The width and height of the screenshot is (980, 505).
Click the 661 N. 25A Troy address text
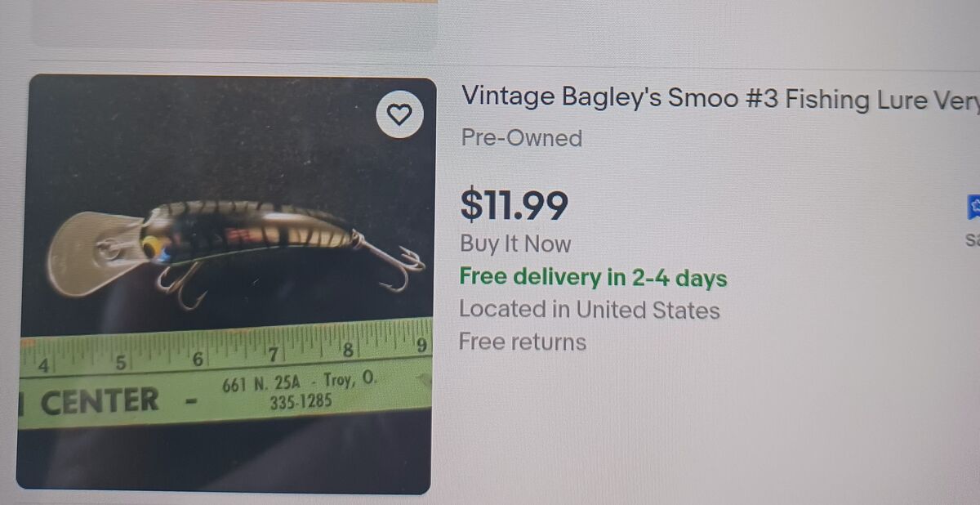299,382
